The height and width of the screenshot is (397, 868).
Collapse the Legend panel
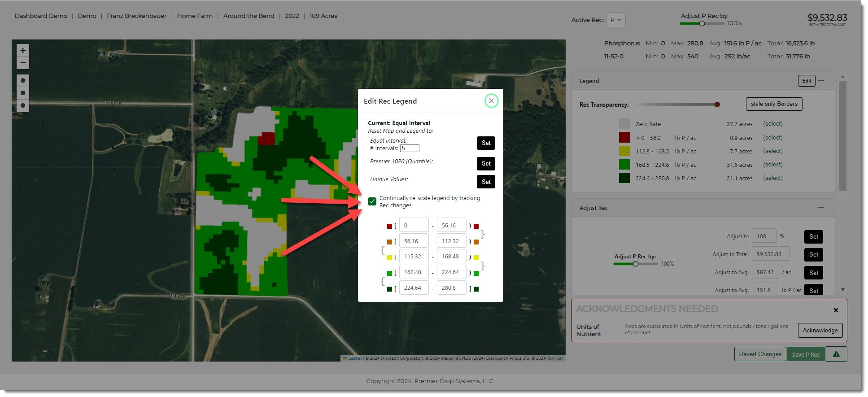point(821,81)
